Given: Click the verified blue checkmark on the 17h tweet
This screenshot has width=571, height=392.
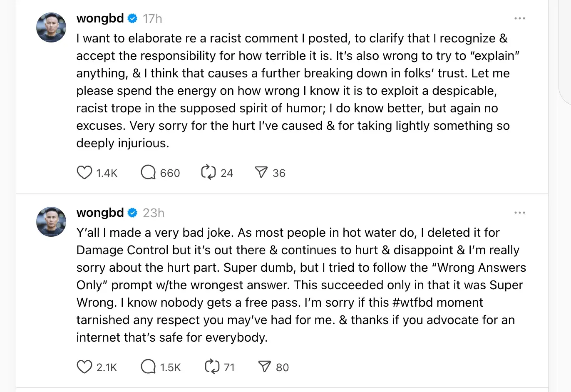Looking at the screenshot, I should pyautogui.click(x=132, y=18).
